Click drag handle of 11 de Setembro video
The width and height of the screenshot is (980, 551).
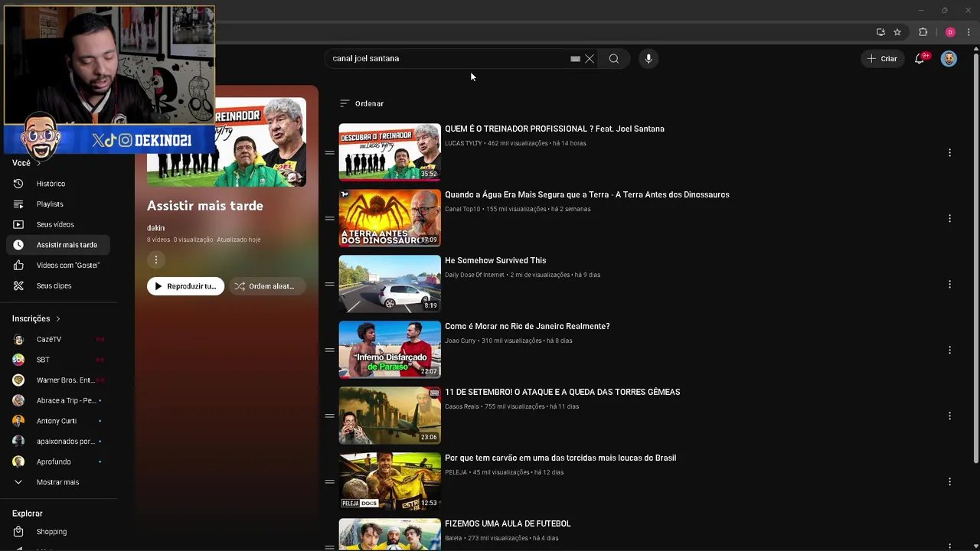pos(329,416)
